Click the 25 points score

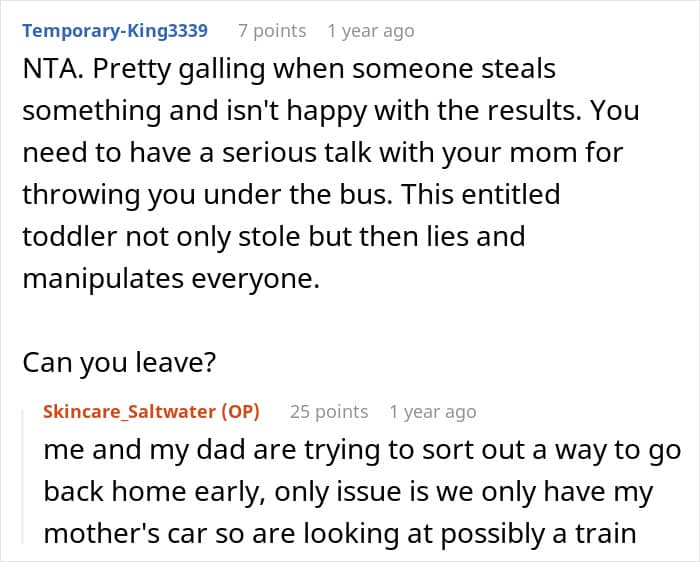[329, 412]
